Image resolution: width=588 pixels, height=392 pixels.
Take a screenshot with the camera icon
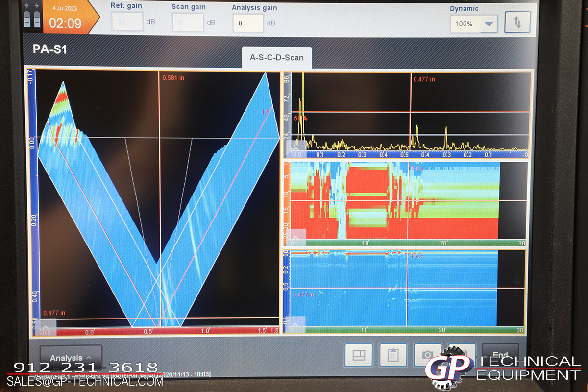tap(427, 354)
